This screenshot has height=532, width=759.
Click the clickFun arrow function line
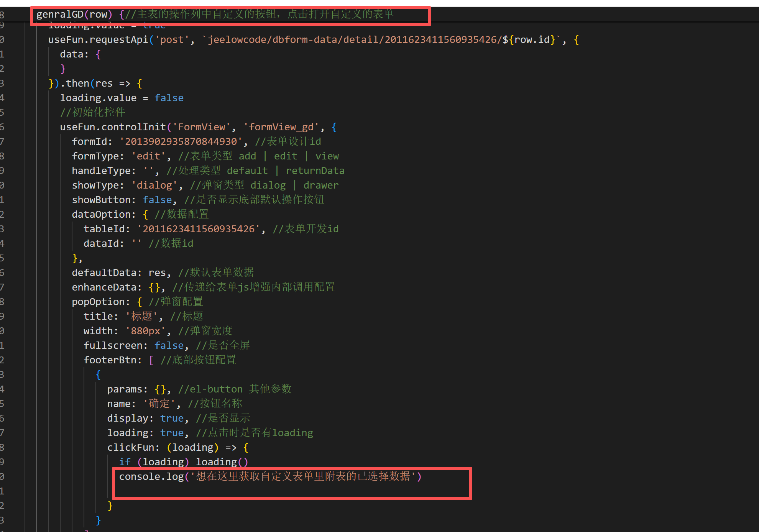pyautogui.click(x=177, y=448)
